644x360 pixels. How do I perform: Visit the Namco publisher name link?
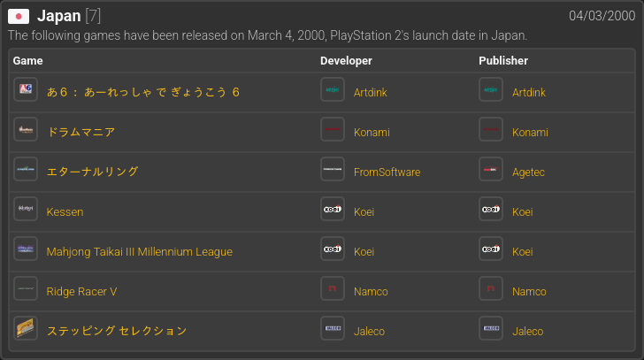coord(529,291)
